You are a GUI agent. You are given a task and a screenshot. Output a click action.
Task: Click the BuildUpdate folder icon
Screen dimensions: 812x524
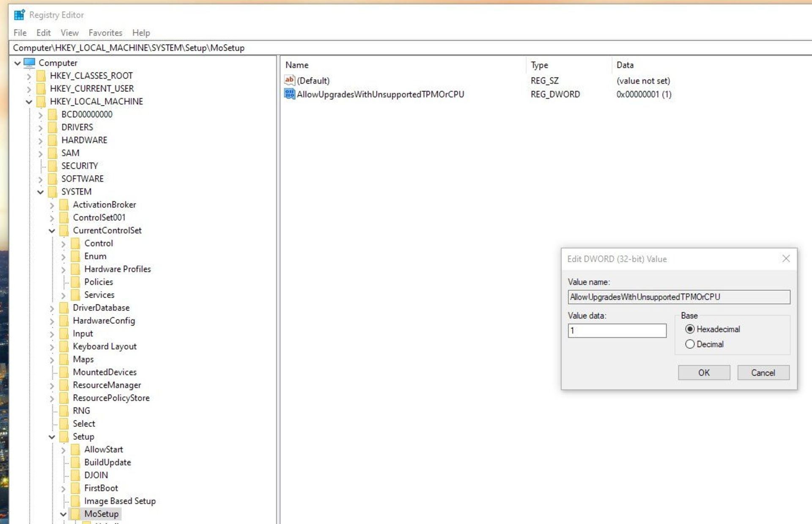76,462
